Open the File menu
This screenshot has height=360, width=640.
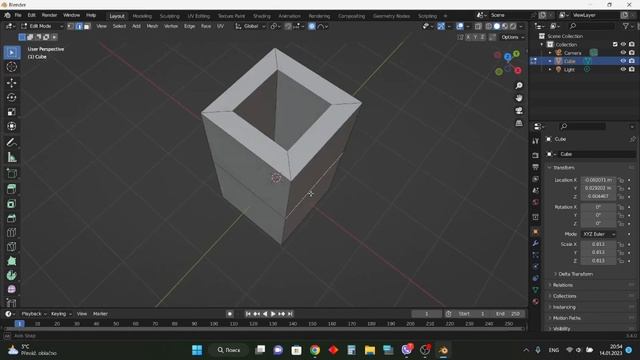point(18,15)
